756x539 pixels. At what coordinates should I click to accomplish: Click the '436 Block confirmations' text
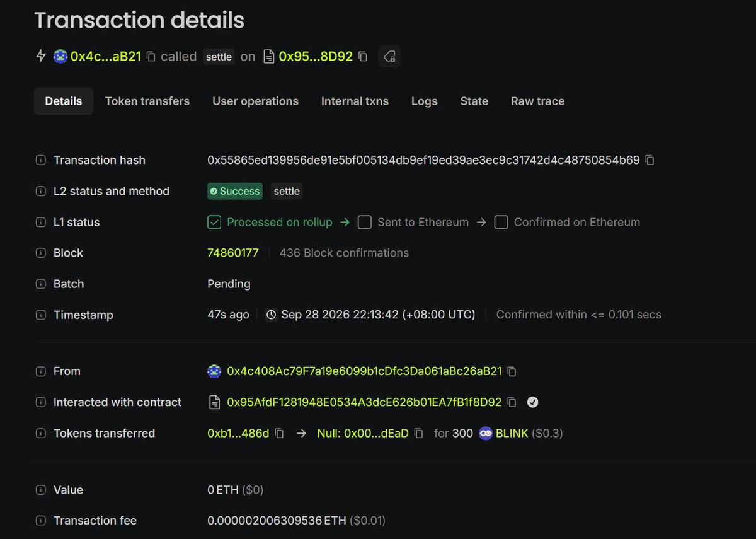[x=344, y=253]
